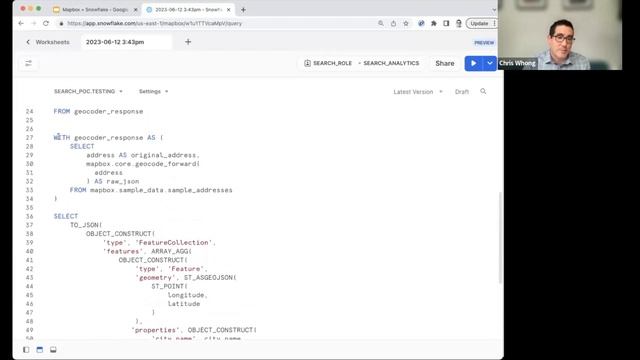Close the Snowflake worksheet browser tab
The height and width of the screenshot is (360, 640).
[229, 9]
